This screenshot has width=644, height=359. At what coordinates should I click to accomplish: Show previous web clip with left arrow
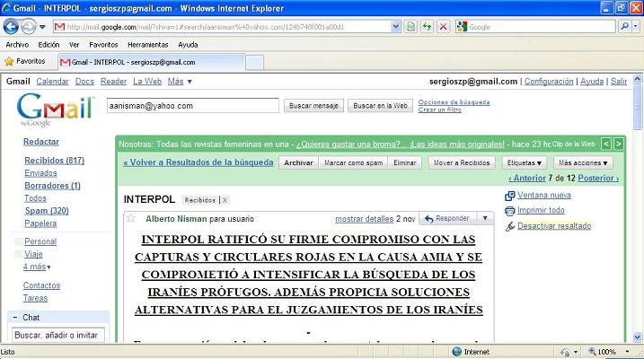click(605, 144)
